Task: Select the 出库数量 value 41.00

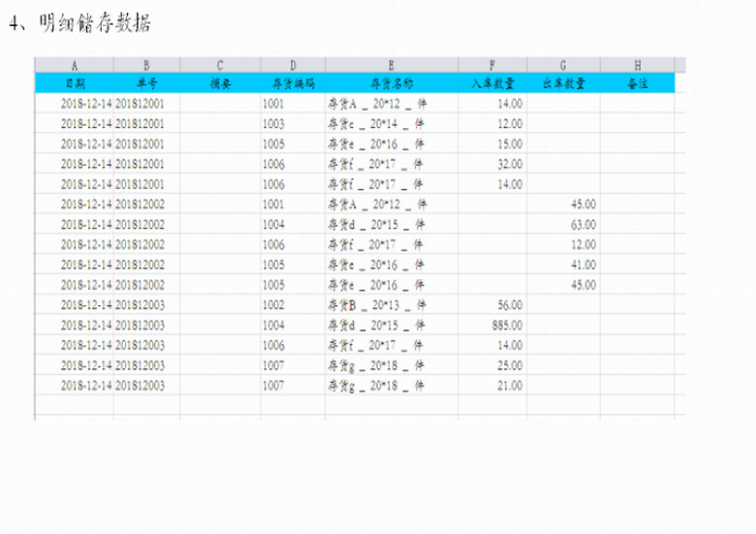Action: pyautogui.click(x=563, y=265)
